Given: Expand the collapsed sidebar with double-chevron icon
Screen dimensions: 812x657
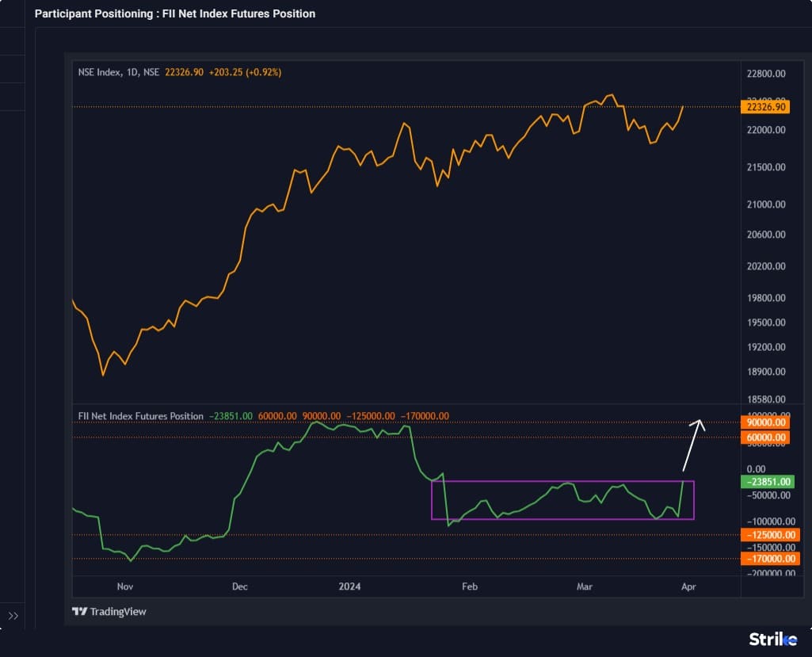Looking at the screenshot, I should tap(13, 616).
